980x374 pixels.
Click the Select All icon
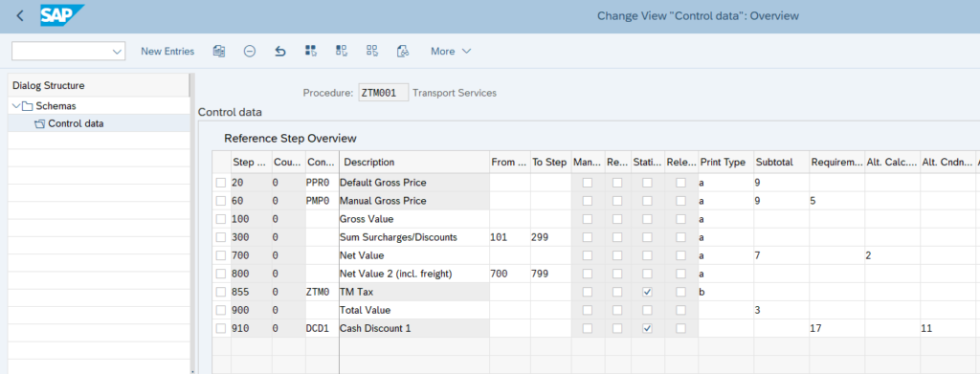pyautogui.click(x=311, y=52)
